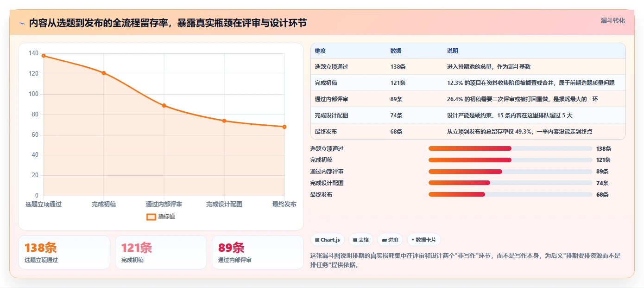Click table cell 通过内部评审 in 维度 column

(x=331, y=99)
